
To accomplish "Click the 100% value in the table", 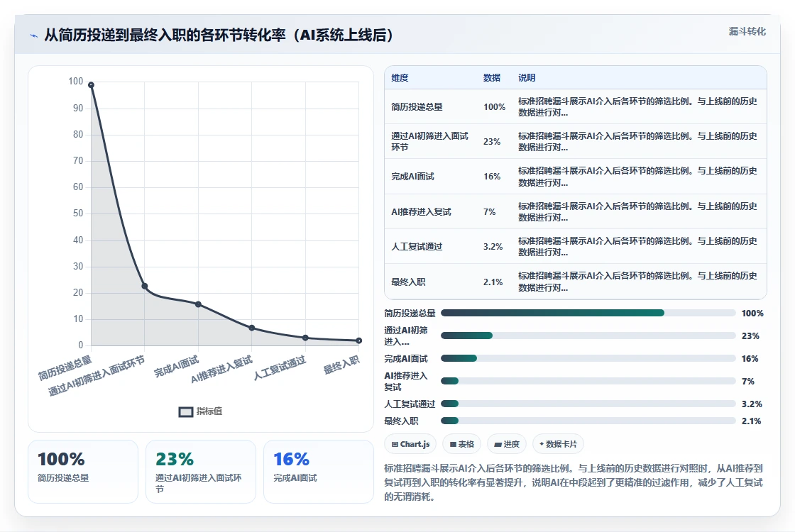I will pos(494,107).
